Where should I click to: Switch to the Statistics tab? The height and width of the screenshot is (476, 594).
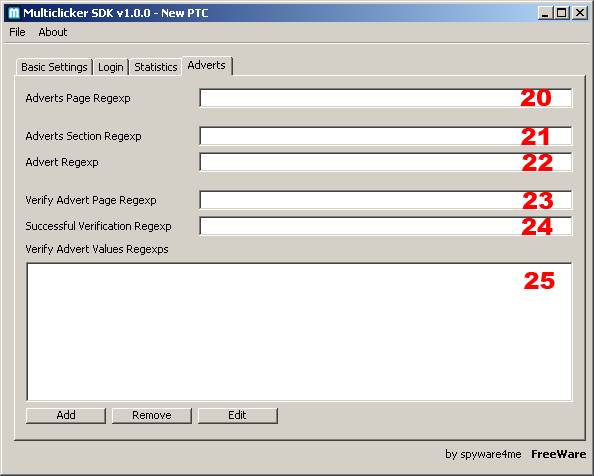tap(156, 67)
